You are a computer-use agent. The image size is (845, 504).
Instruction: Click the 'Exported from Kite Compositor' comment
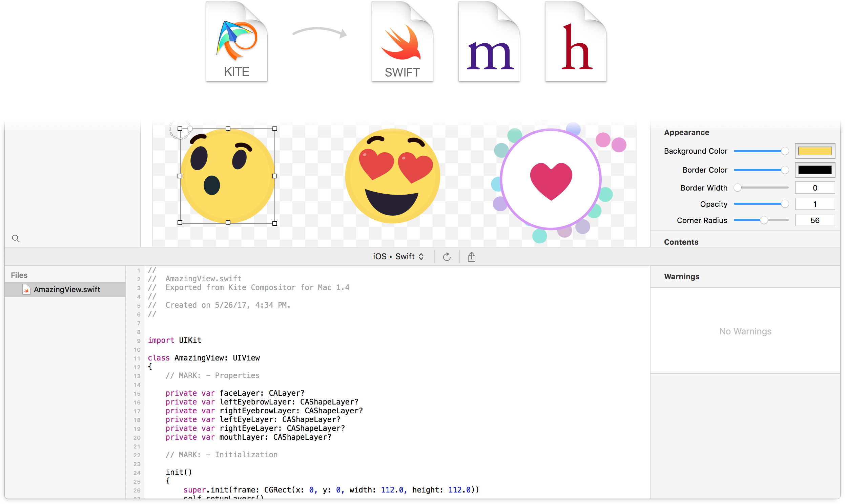tap(248, 288)
